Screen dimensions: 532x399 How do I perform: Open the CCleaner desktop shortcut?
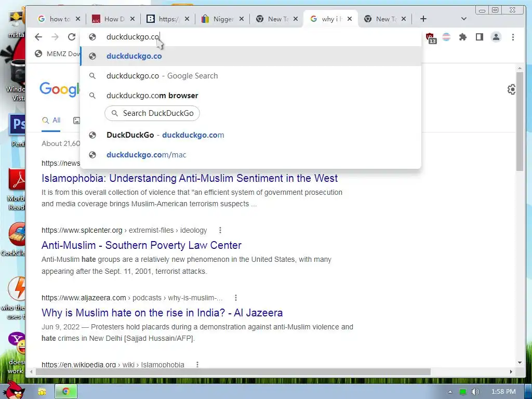coord(16,234)
